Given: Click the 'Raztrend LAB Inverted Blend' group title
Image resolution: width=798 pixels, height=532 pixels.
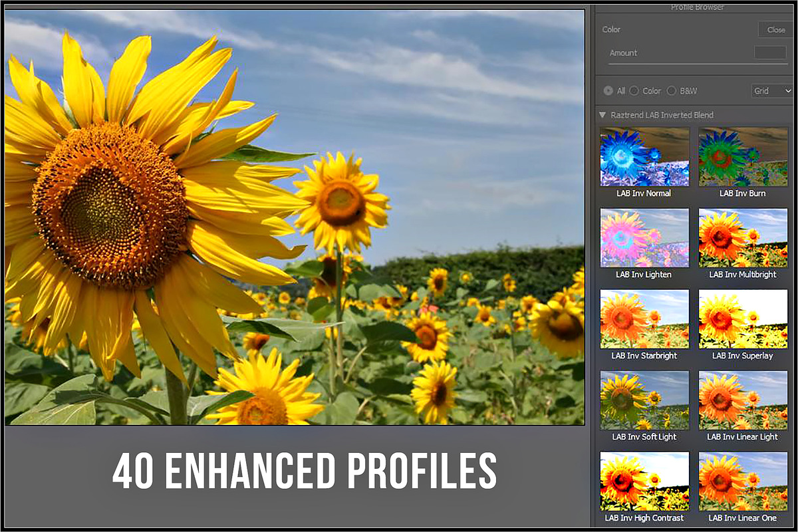Looking at the screenshot, I should coord(663,115).
